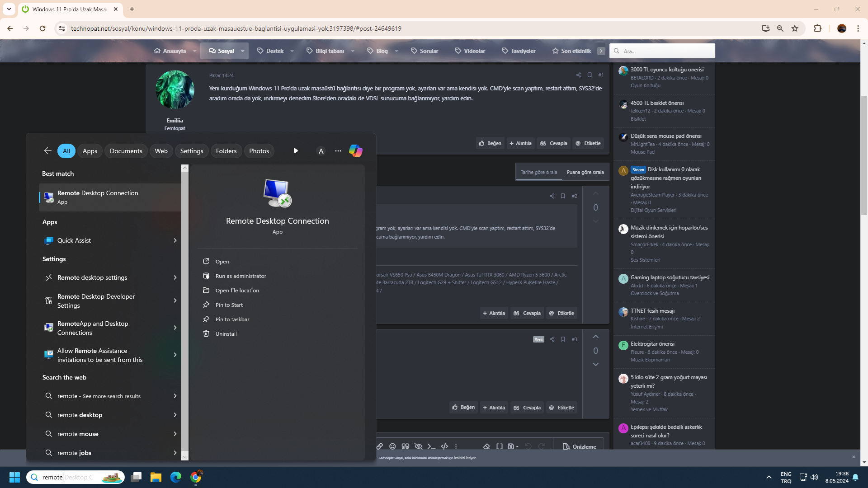Bookmark the first forum post
The width and height of the screenshot is (868, 488).
click(590, 75)
